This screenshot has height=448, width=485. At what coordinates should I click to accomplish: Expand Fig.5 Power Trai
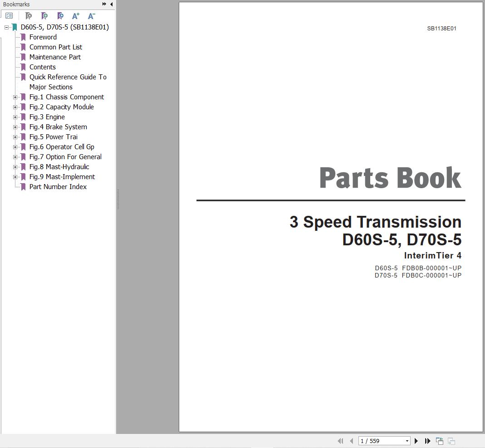15,137
